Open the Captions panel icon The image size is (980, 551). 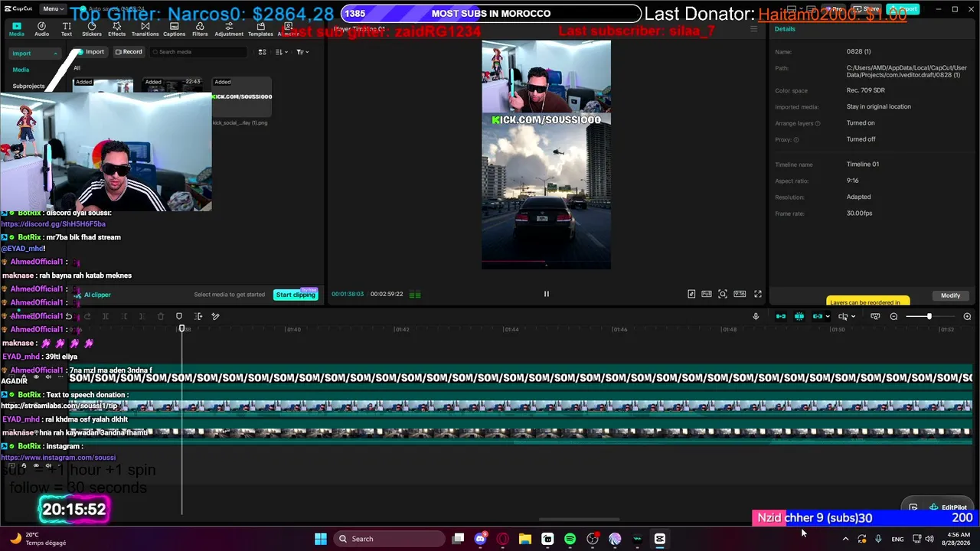pos(174,29)
